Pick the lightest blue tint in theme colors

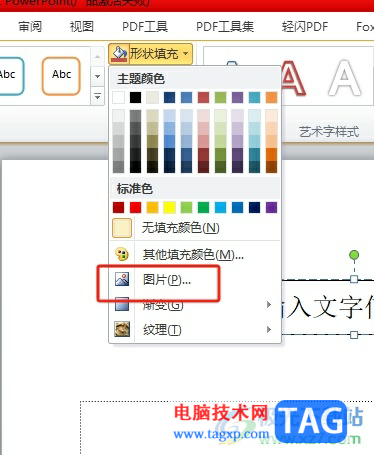186,116
